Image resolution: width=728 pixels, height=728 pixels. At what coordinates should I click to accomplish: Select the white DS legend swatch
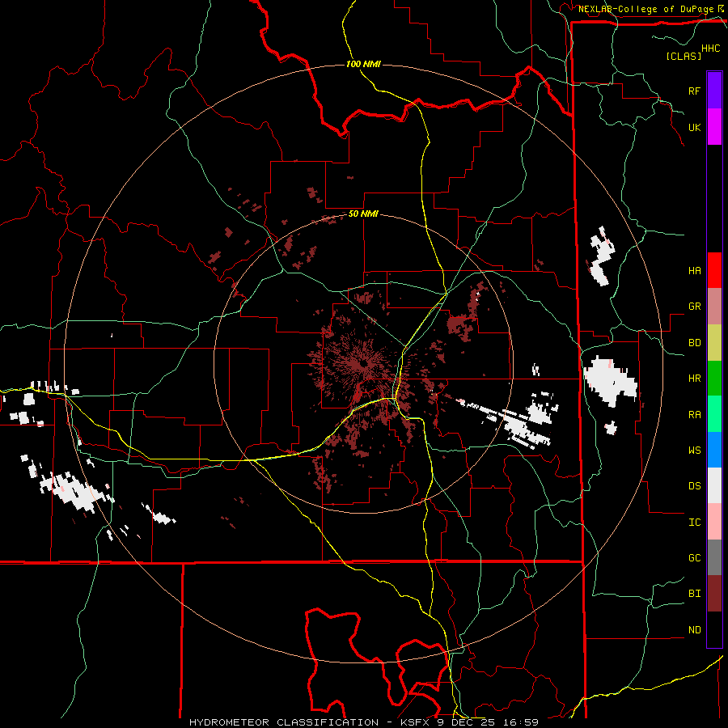pos(714,485)
